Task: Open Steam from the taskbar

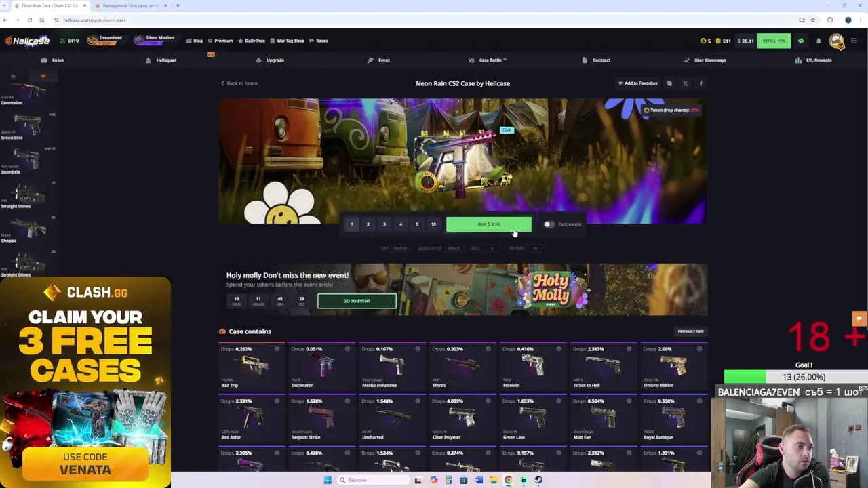Action: coord(538,480)
